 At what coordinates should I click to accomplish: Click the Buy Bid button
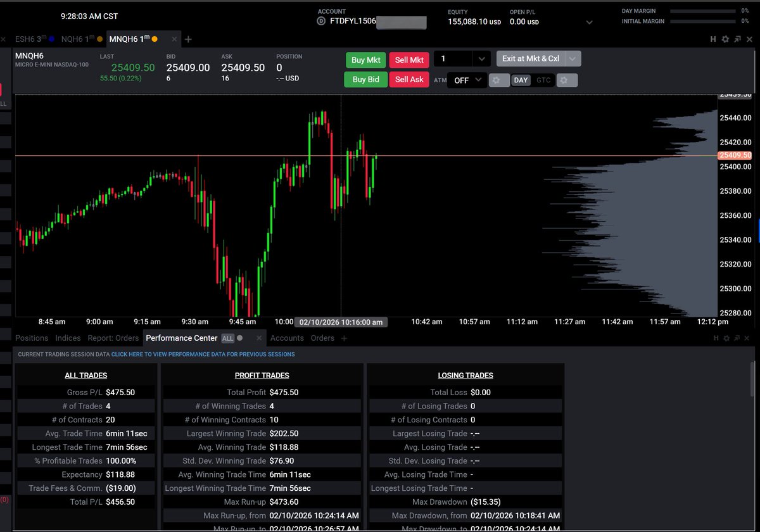point(366,80)
